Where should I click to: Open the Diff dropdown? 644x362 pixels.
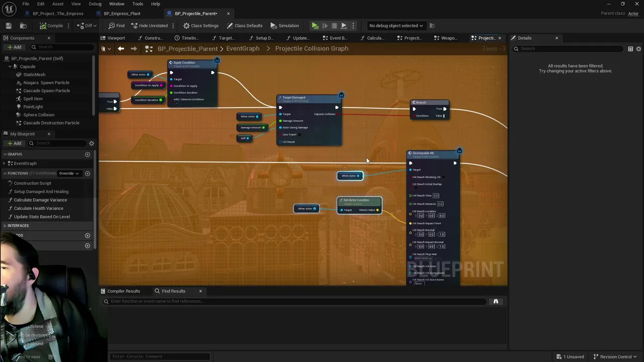87,26
